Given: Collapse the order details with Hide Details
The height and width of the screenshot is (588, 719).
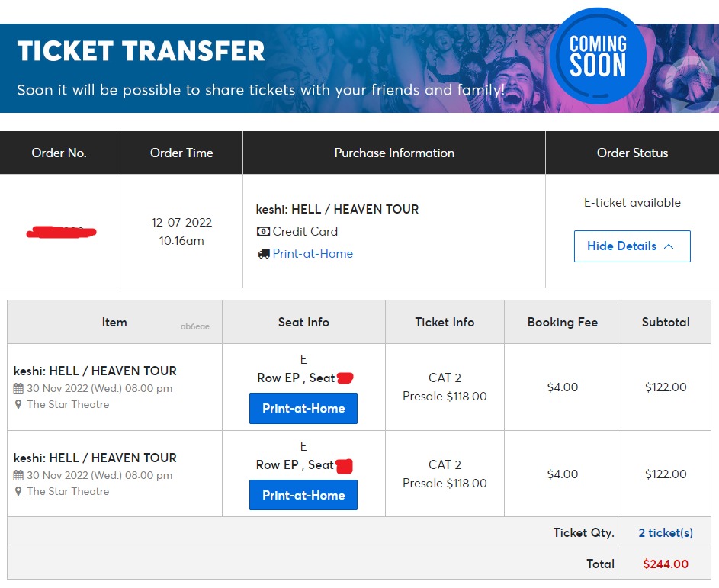Looking at the screenshot, I should [x=631, y=246].
